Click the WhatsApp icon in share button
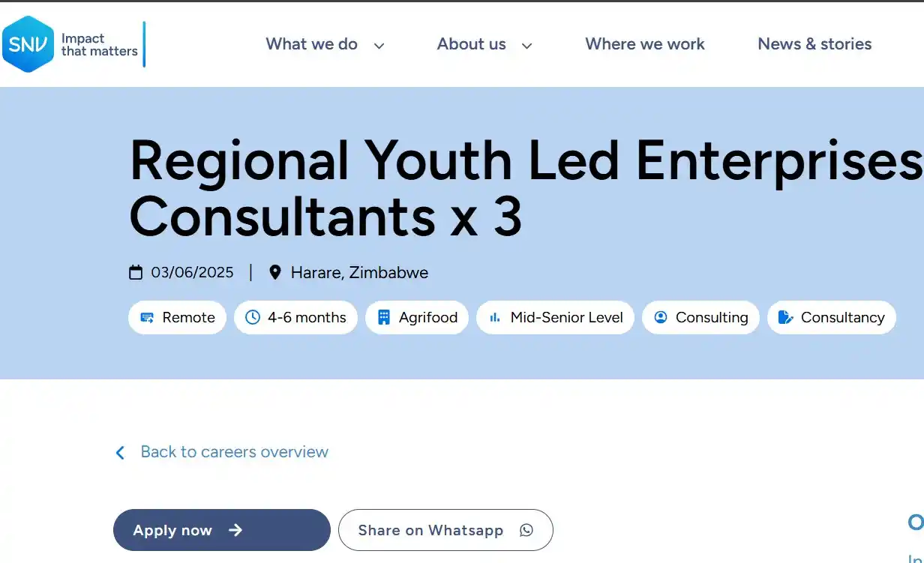Screen dimensions: 924x563 point(526,530)
